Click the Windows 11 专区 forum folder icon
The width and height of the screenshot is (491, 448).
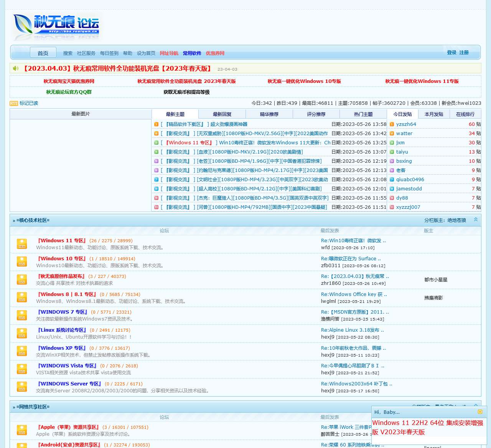pyautogui.click(x=22, y=244)
